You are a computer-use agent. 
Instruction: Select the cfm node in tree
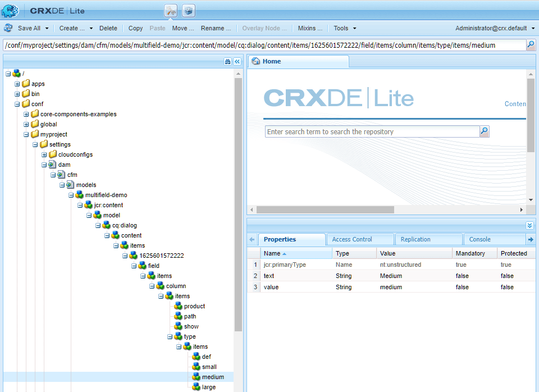72,175
